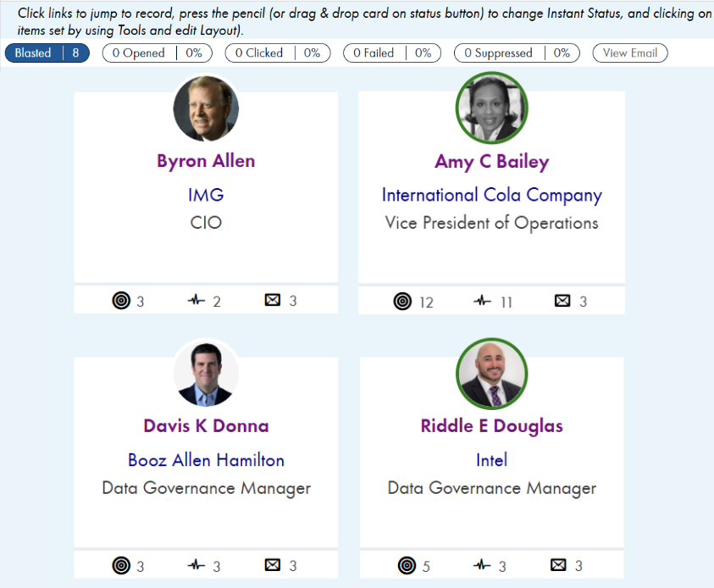Click target icon on Amy C Bailey card
Screen dimensions: 714x588
point(403,301)
